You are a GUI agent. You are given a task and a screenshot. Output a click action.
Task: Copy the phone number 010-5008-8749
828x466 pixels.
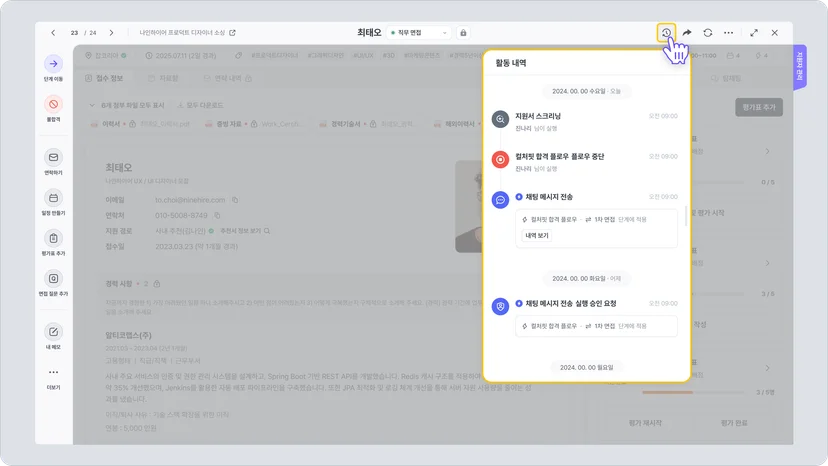pyautogui.click(x=217, y=216)
